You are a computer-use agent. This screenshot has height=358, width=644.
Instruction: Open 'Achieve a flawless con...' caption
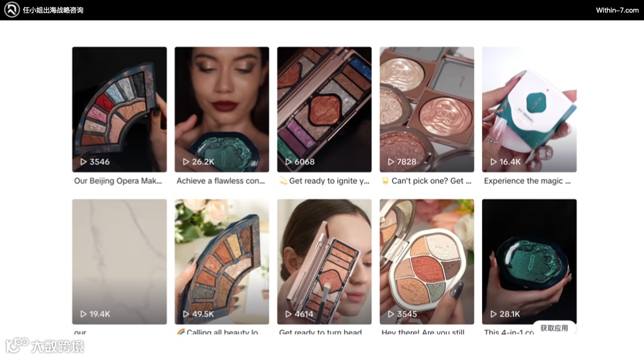click(x=221, y=181)
